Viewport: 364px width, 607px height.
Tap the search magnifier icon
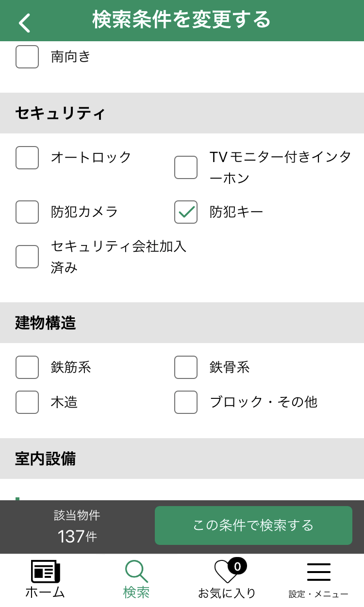(x=136, y=571)
